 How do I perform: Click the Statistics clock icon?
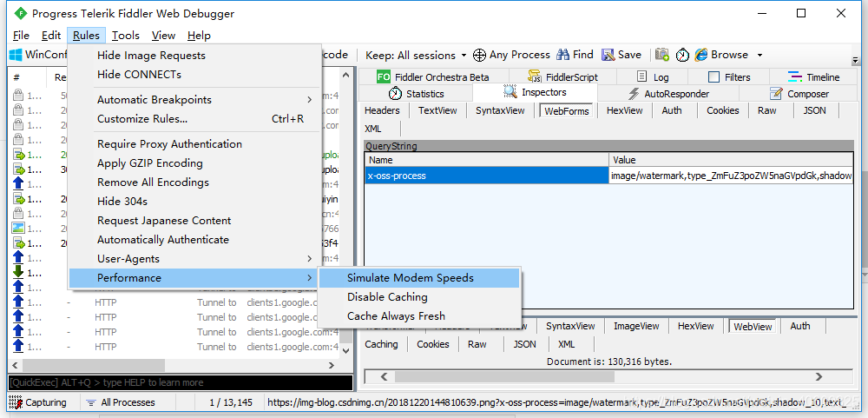395,93
